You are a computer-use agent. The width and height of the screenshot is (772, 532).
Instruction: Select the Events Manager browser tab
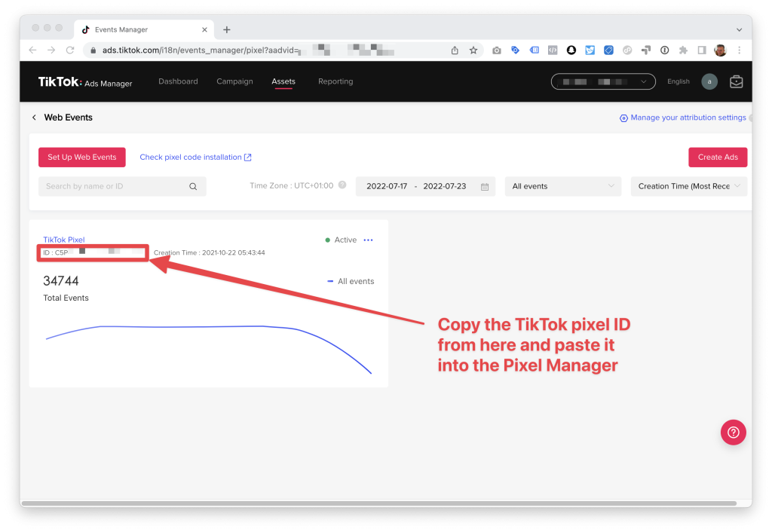[x=142, y=29]
